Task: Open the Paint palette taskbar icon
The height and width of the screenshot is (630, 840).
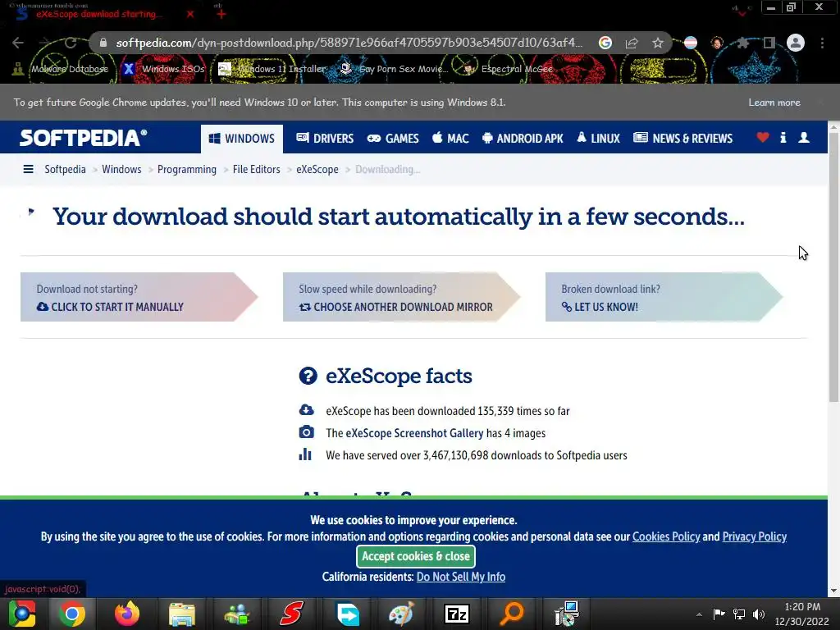Action: pos(402,614)
